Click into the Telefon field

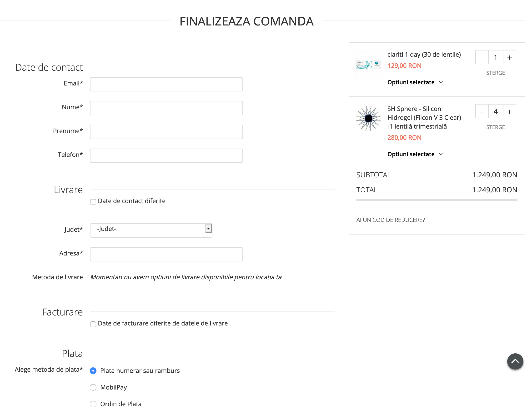coord(166,156)
